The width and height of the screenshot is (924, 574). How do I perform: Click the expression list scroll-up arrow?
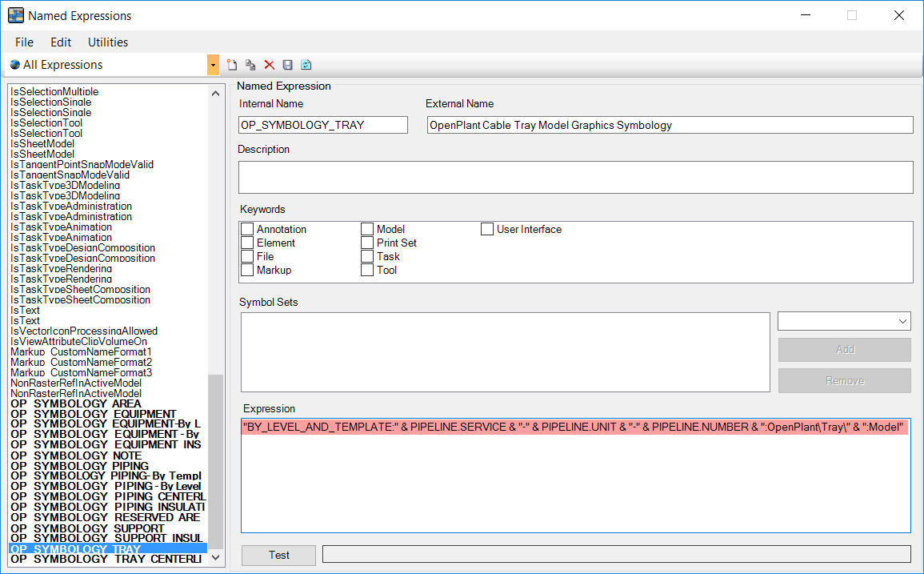(x=216, y=93)
